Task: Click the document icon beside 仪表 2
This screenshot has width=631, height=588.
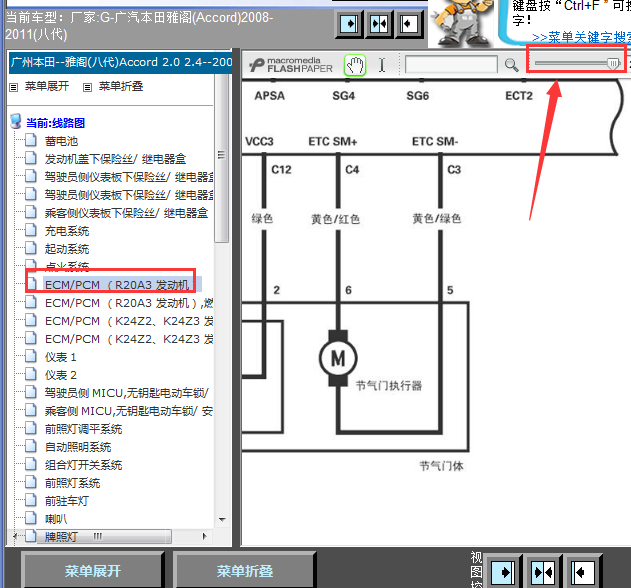Action: [x=31, y=375]
